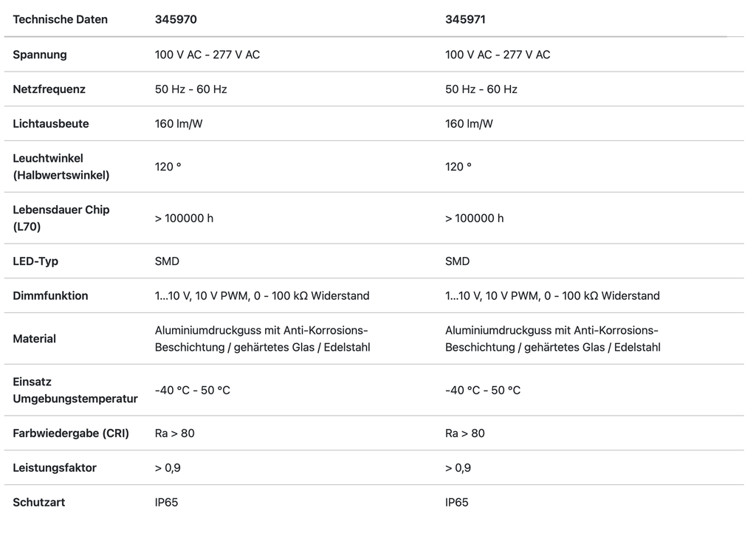Click the IP65 value for 345970

[x=167, y=503]
